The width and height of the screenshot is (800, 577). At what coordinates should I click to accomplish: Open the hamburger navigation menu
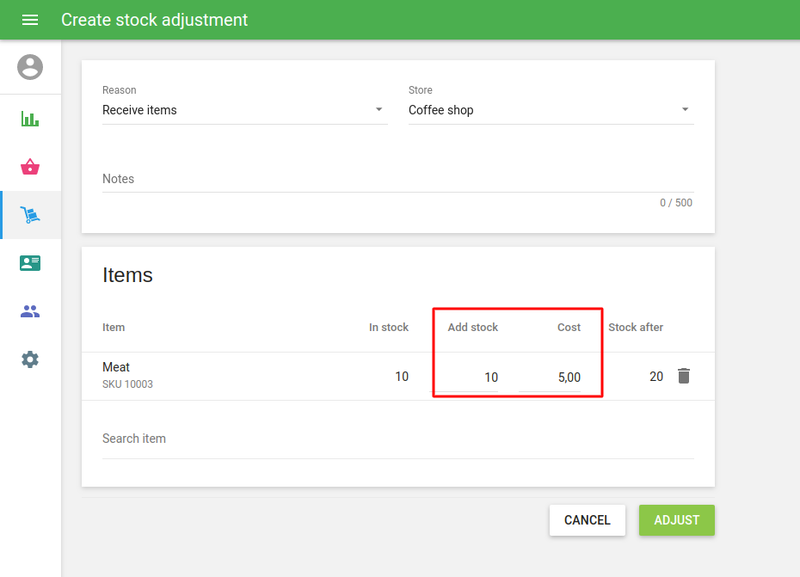pos(30,20)
